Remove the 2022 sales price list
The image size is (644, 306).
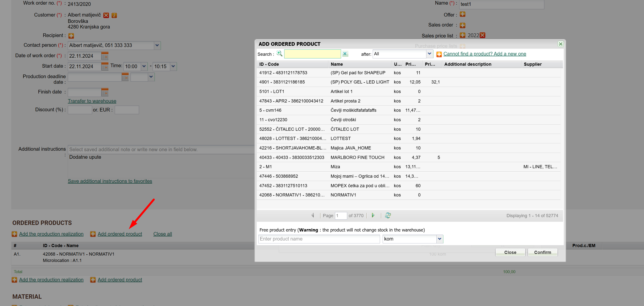pos(482,35)
